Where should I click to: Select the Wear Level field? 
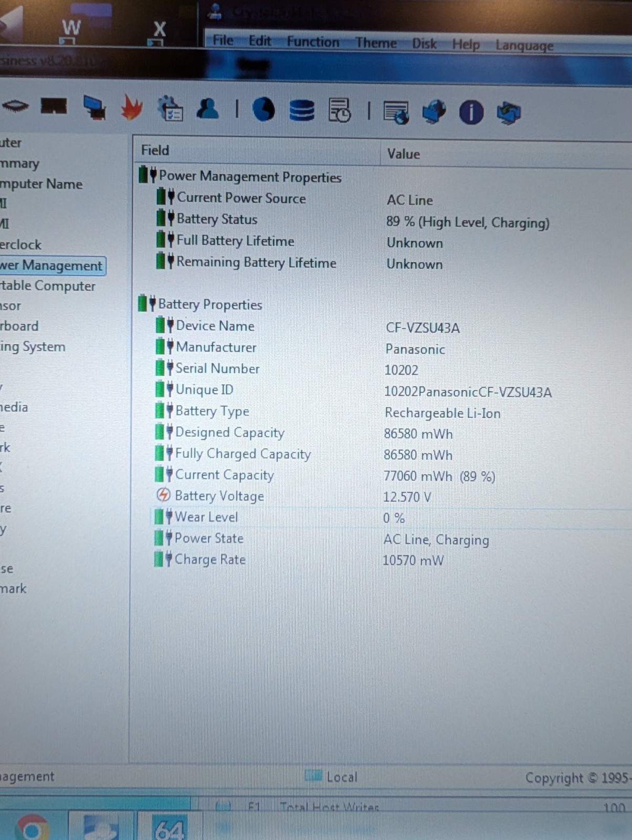pyautogui.click(x=206, y=517)
